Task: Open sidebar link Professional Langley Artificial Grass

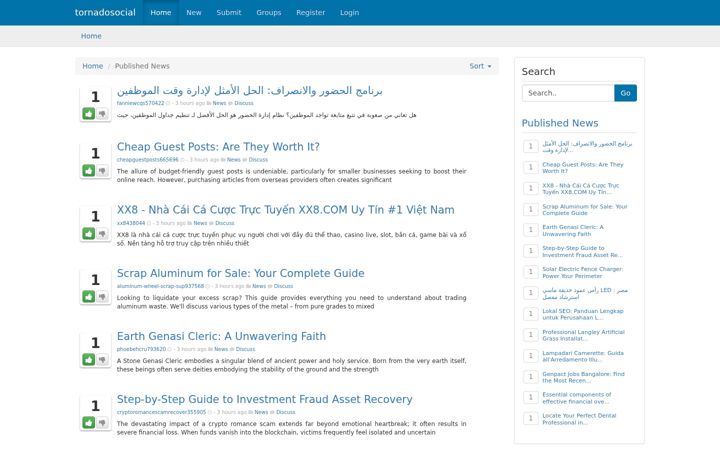Action: tap(583, 335)
